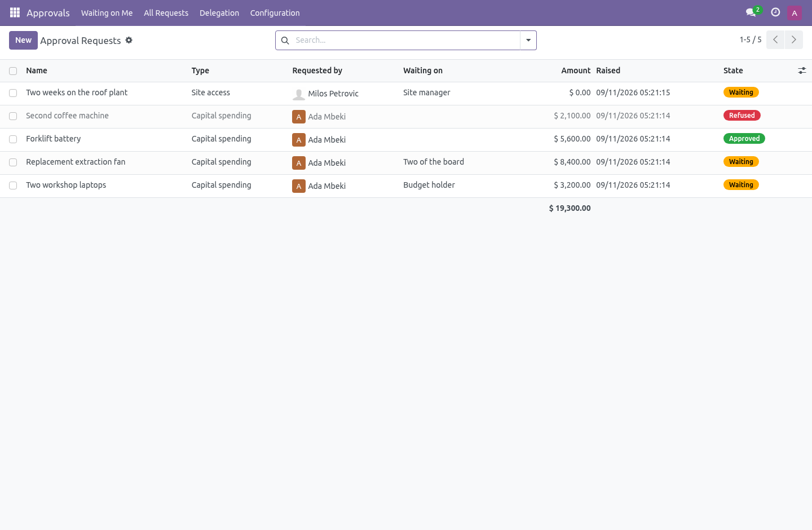
Task: Check the Two workshop laptops row checkbox
Action: coord(13,185)
